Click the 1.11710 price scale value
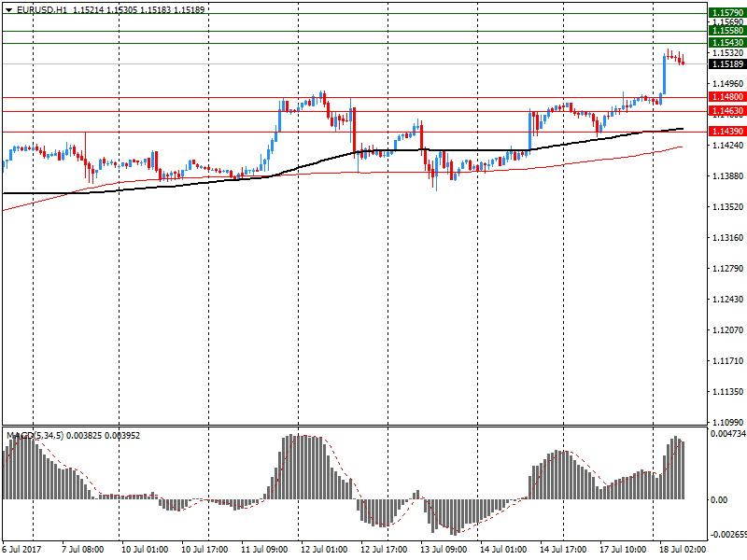747x560 pixels. [727, 361]
